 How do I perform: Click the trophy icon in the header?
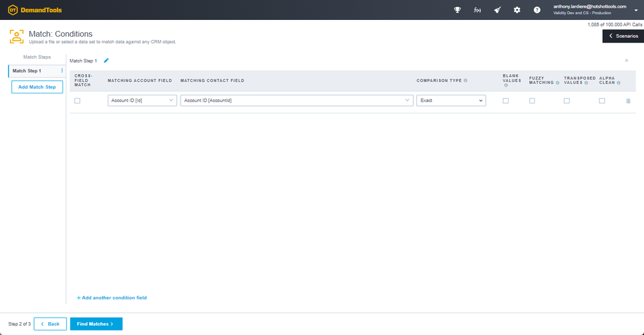click(458, 10)
